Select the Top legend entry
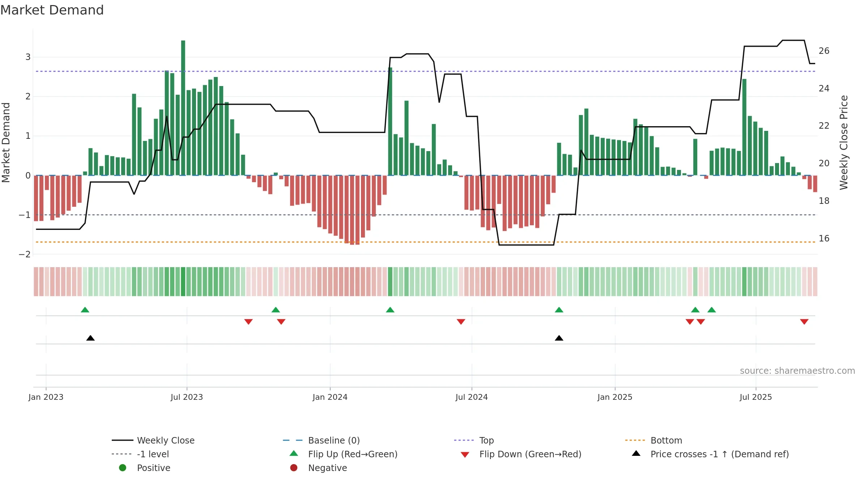 [474, 440]
